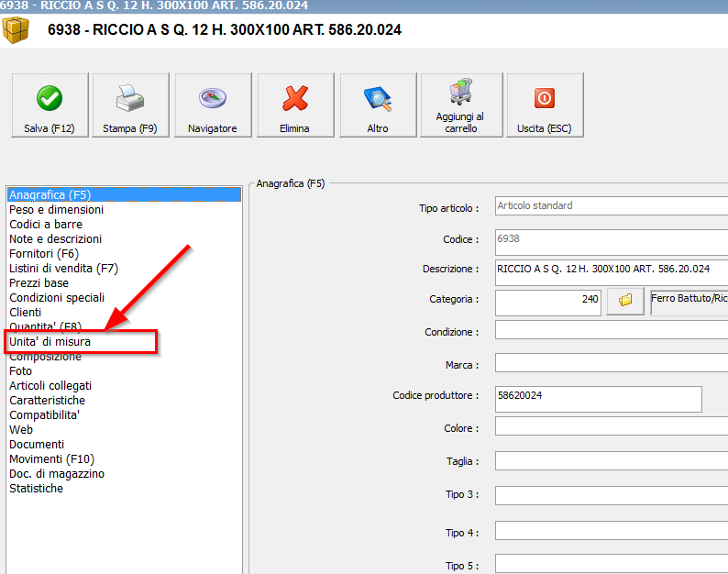Select Composizione in the list

pyautogui.click(x=125, y=356)
